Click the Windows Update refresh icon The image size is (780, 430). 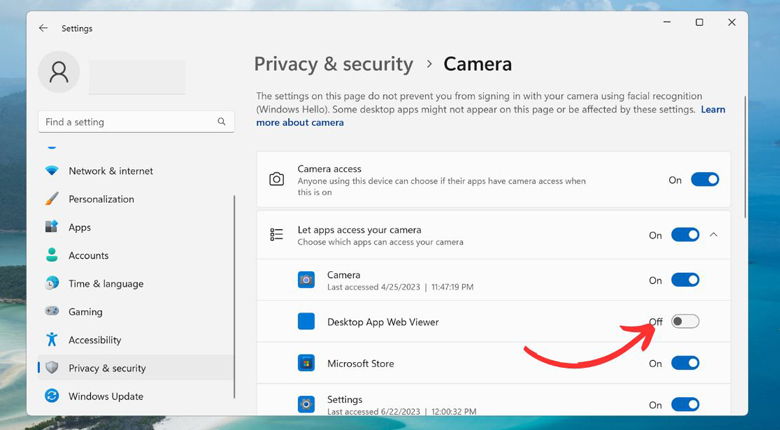pyautogui.click(x=52, y=396)
